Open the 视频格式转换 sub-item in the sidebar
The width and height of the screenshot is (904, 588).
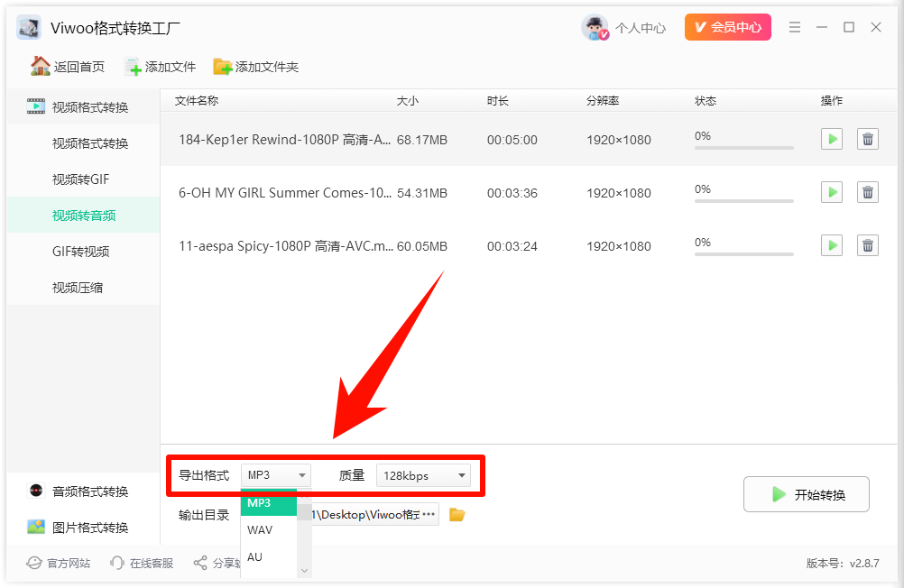click(90, 143)
